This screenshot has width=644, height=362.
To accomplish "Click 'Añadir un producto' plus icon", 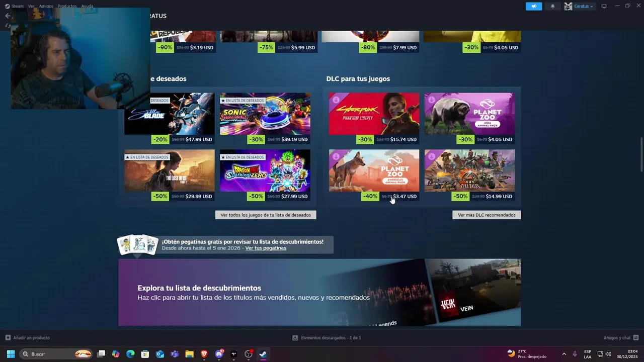I will pos(8,338).
